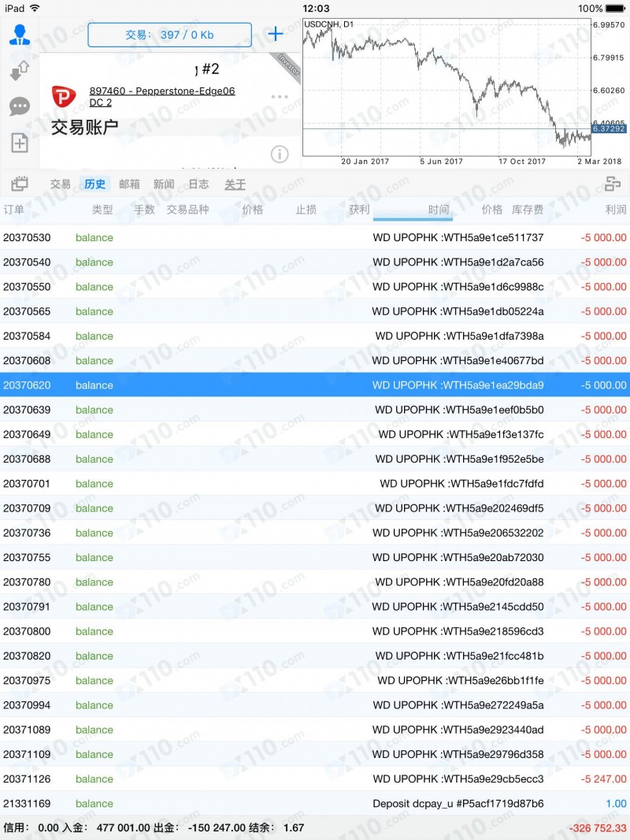Select the order 20370688 balance row

[x=315, y=459]
